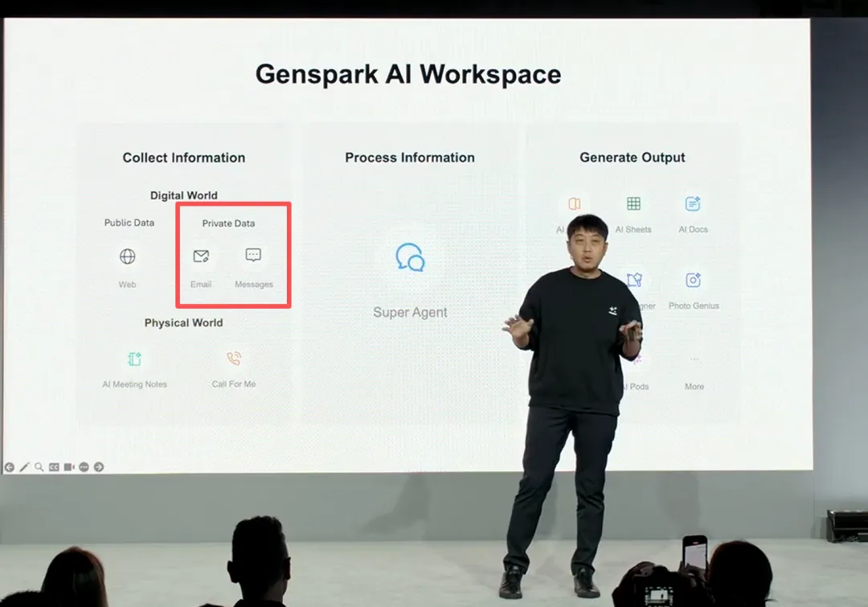This screenshot has width=868, height=607.
Task: Advance with the next slide arrow
Action: pyautogui.click(x=99, y=467)
